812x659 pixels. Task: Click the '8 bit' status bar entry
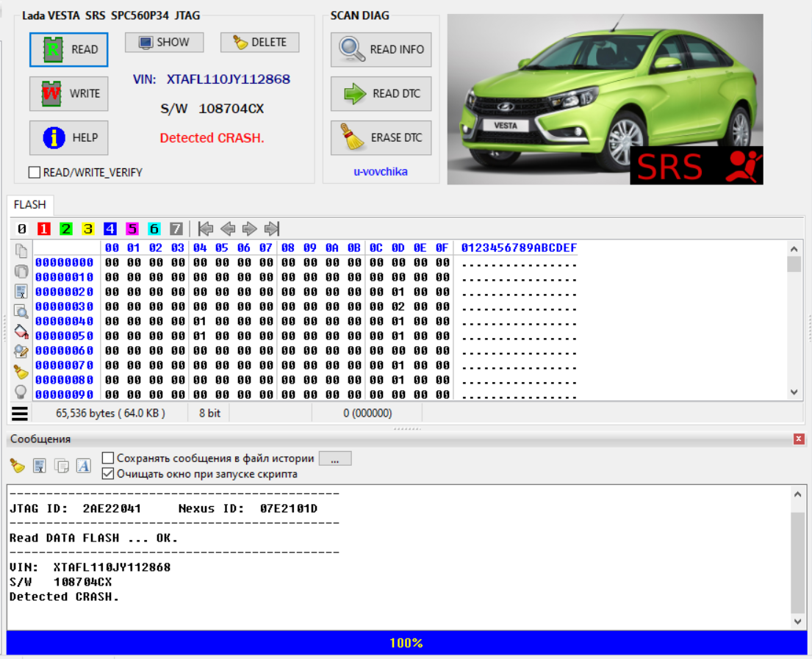[x=209, y=414]
